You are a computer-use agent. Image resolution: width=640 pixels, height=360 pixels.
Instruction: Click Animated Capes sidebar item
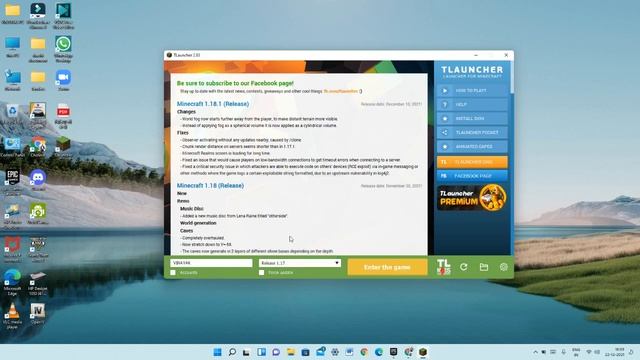[x=472, y=147]
